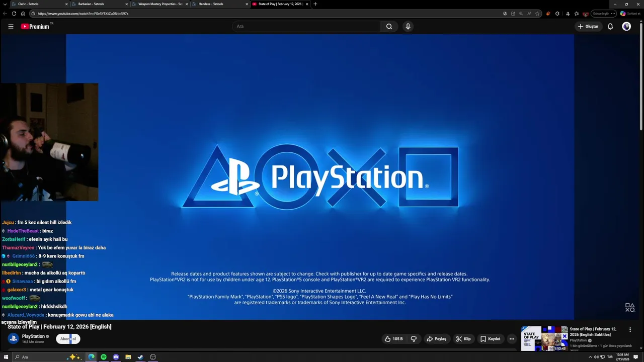Click the Windows taskbar search box
This screenshot has height=362, width=644.
[x=49, y=357]
